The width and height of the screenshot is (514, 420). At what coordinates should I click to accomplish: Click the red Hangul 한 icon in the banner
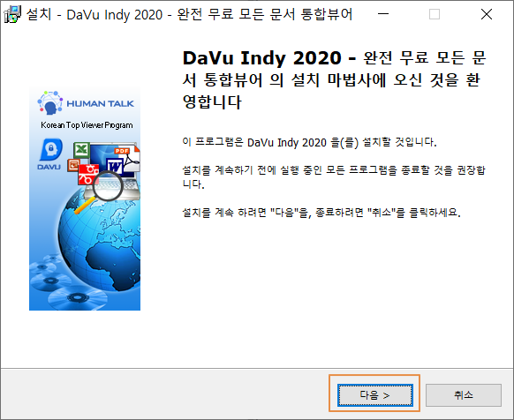coord(88,175)
